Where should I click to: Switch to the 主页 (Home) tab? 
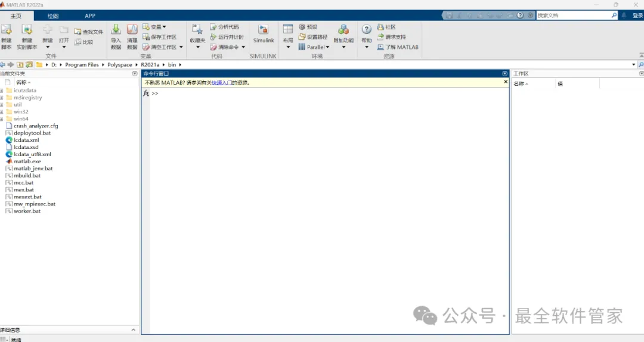click(x=16, y=15)
